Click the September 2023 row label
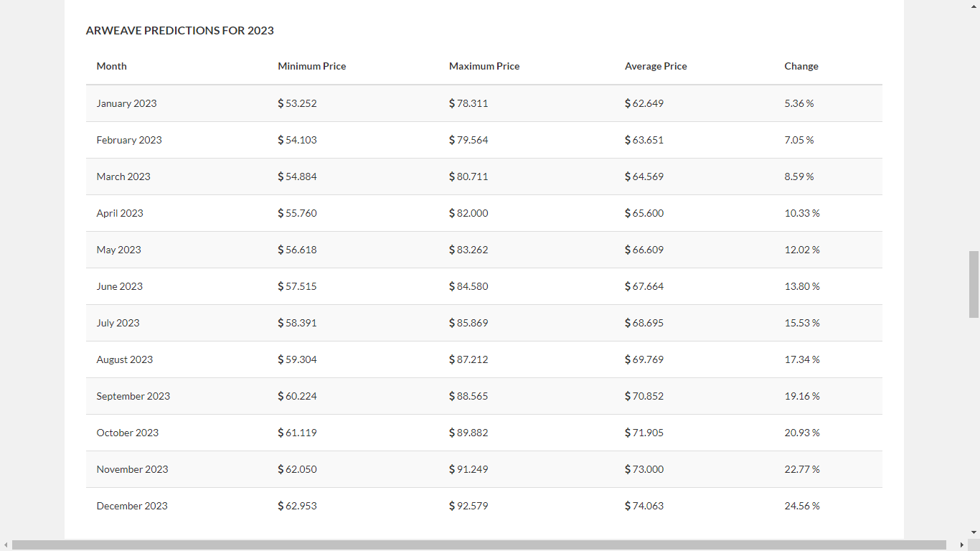Viewport: 980px width, 551px height. (x=133, y=396)
